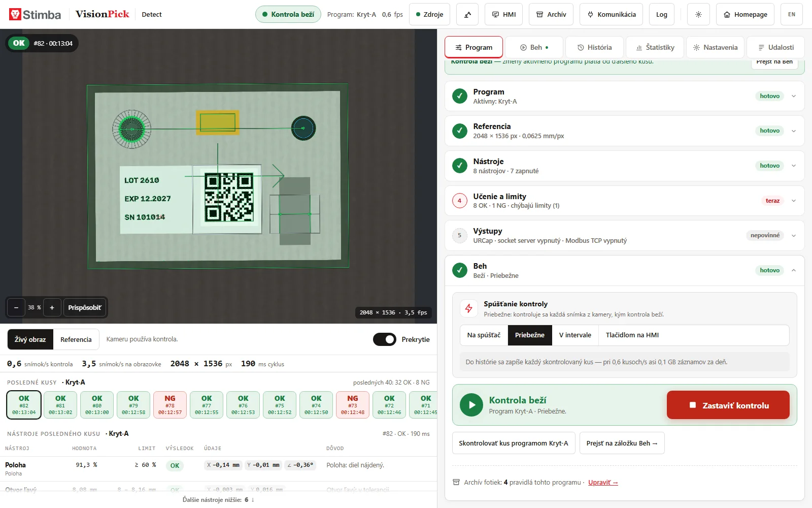The height and width of the screenshot is (508, 812).
Task: Open the NG #73 piece card
Action: click(x=353, y=405)
